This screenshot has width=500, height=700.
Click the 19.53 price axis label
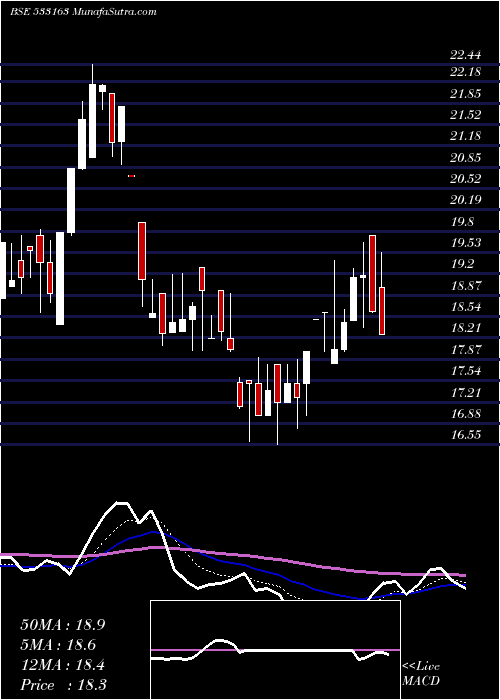click(466, 243)
